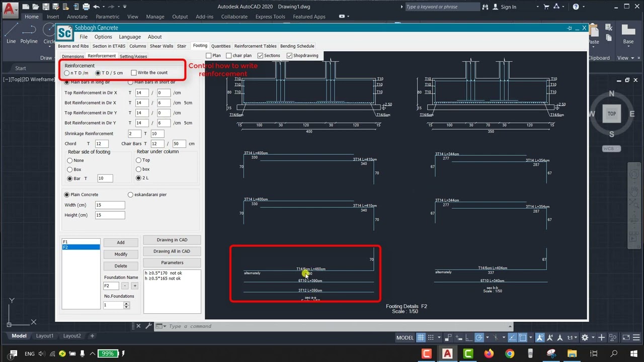Click the Undo arrow in AutoCAD toolbar

coord(96,7)
